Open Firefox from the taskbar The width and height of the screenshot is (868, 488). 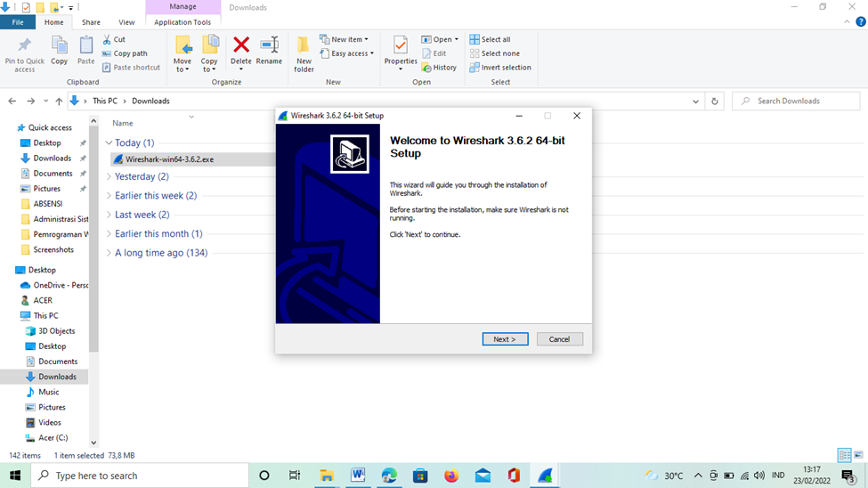pyautogui.click(x=451, y=476)
